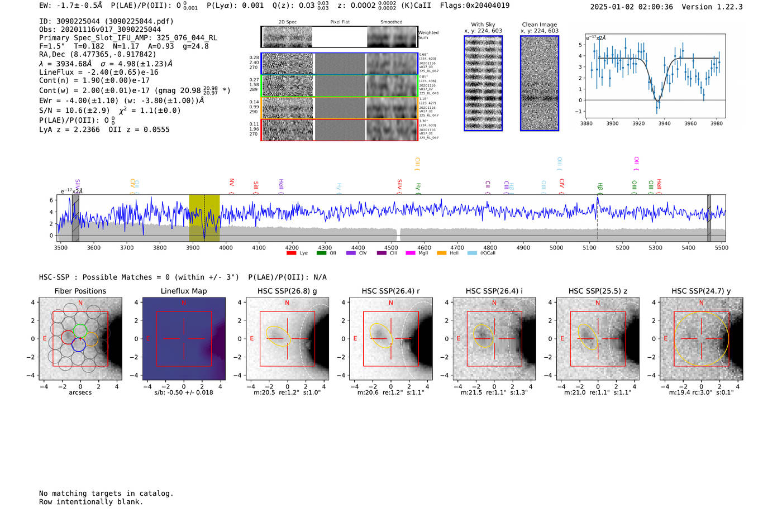This screenshot has width=782, height=532.
Task: Open the HSC SSP(26.8) g image
Action: [287, 339]
